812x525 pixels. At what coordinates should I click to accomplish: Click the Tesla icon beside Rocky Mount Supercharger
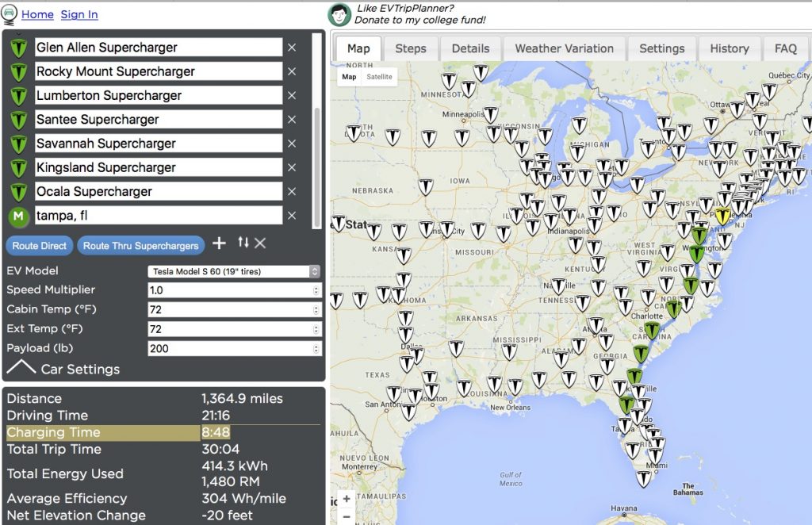[x=19, y=72]
